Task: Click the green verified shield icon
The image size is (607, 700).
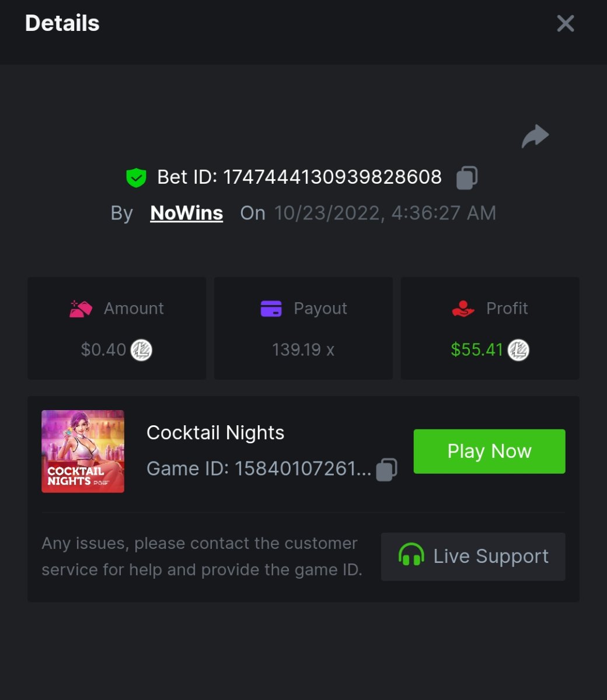Action: click(136, 177)
